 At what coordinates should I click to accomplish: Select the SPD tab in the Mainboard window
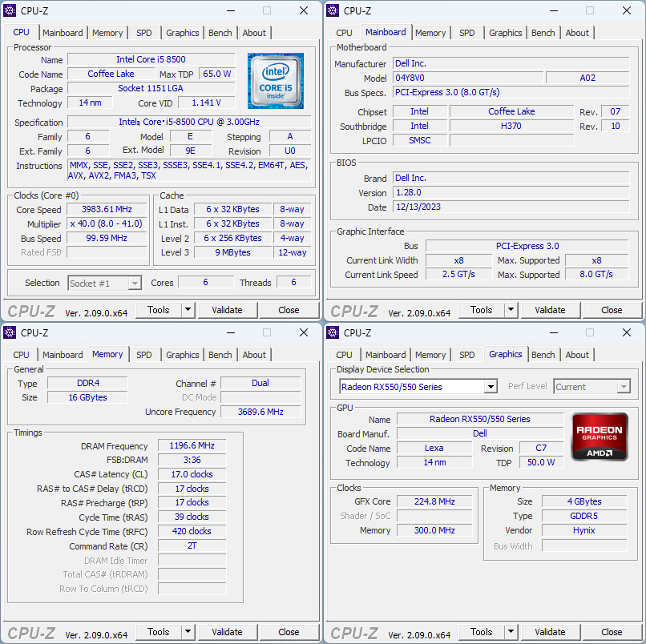(x=467, y=33)
